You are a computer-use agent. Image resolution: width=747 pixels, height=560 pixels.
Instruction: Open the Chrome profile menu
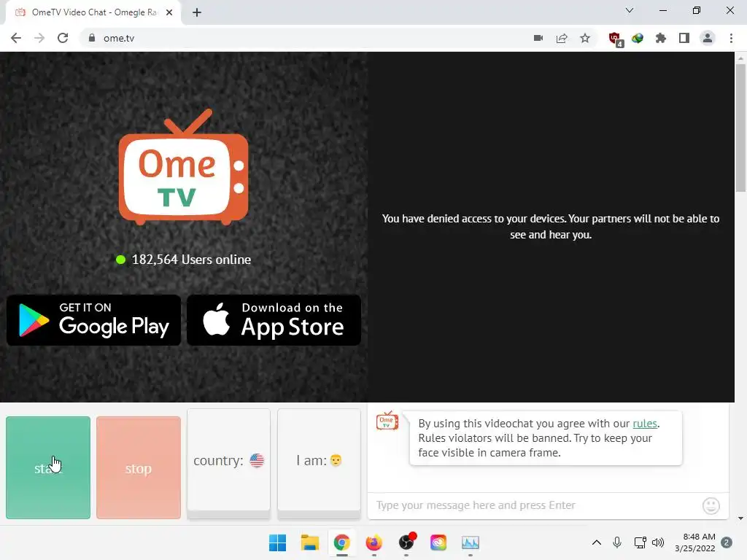click(708, 38)
